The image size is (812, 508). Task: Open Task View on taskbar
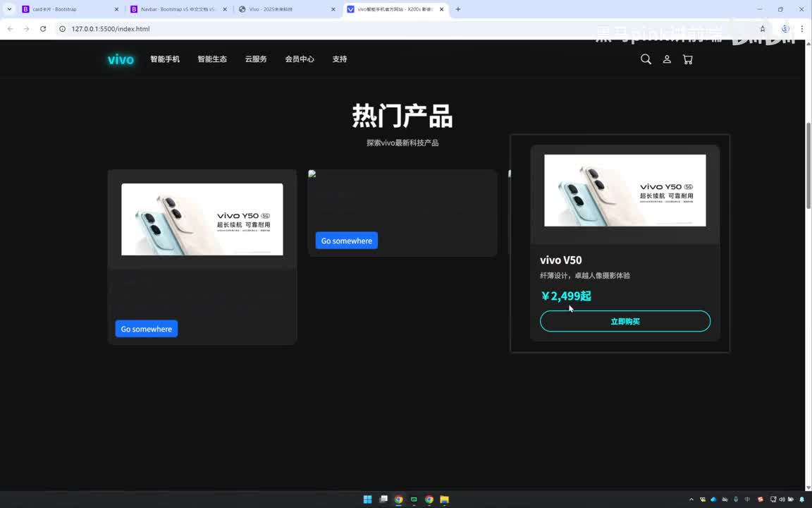pos(383,500)
